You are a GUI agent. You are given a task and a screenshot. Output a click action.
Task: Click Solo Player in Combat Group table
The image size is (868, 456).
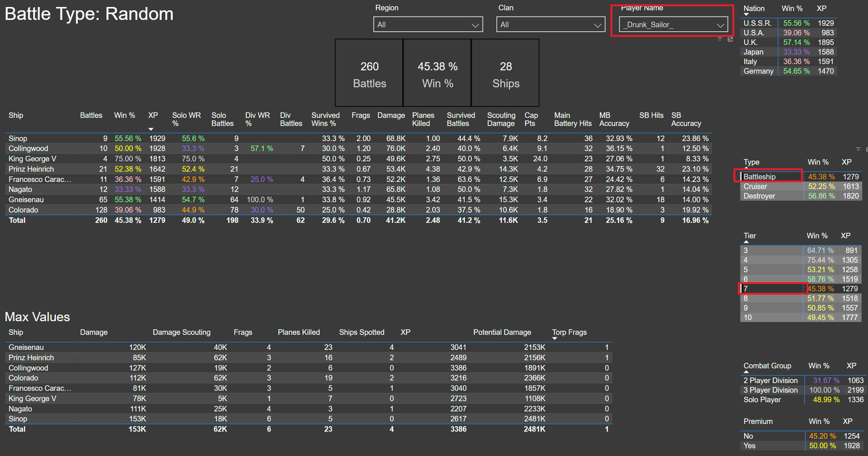[x=762, y=400]
